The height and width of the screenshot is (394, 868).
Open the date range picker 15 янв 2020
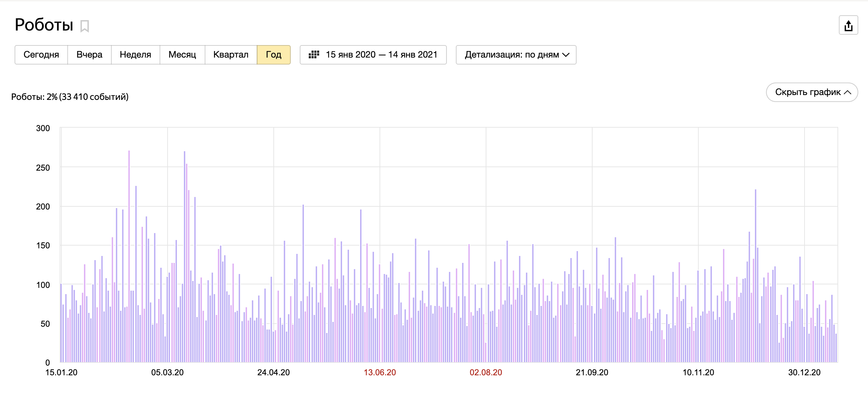pyautogui.click(x=381, y=55)
